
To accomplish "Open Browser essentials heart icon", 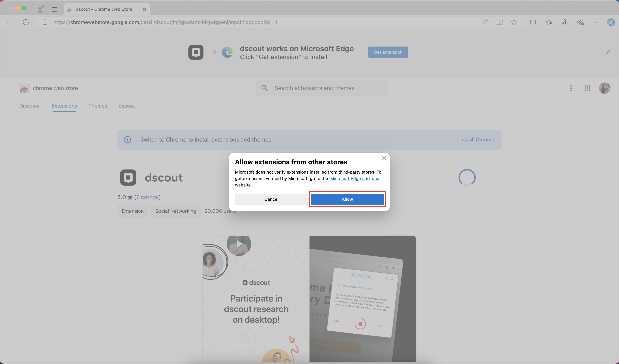I will 580,22.
